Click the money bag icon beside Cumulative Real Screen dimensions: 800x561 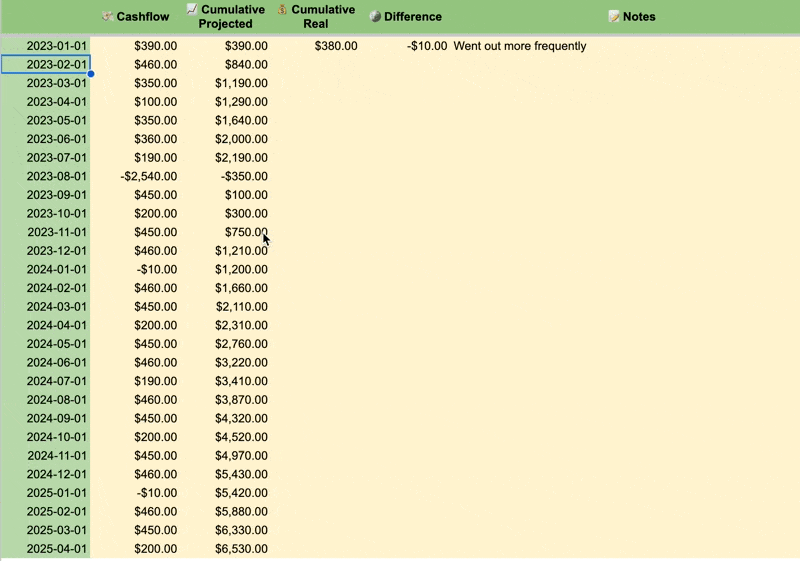point(283,10)
